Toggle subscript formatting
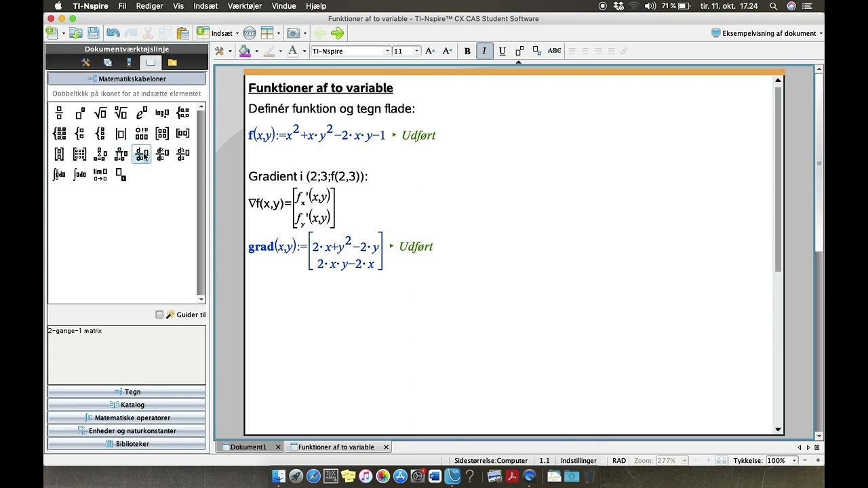Image resolution: width=868 pixels, height=488 pixels. pos(536,51)
